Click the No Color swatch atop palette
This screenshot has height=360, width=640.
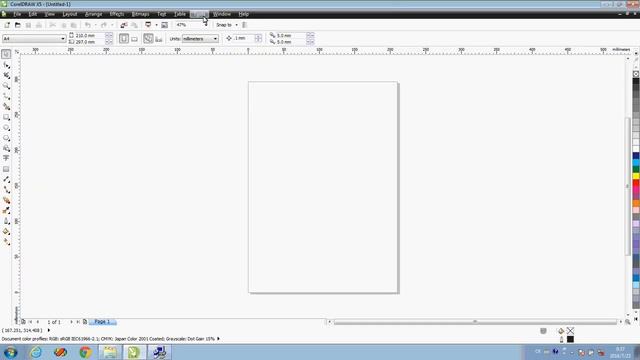tap(636, 74)
